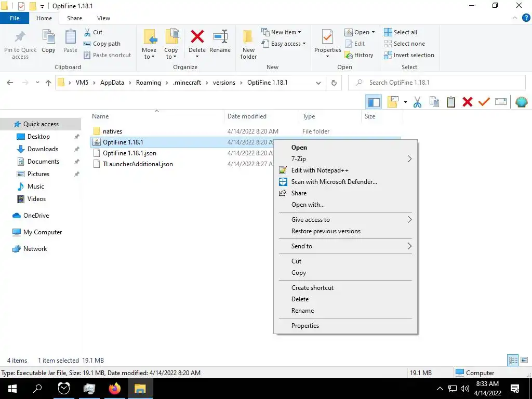This screenshot has width=532, height=399.
Task: Click clipboard paste icon in secondary toolbar
Action: 450,102
